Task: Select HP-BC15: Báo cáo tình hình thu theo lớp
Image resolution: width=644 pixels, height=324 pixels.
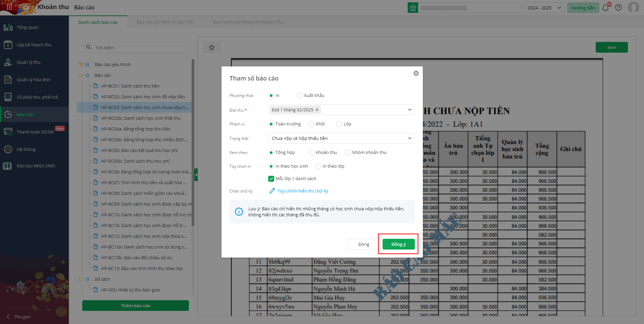Action: pos(142,268)
